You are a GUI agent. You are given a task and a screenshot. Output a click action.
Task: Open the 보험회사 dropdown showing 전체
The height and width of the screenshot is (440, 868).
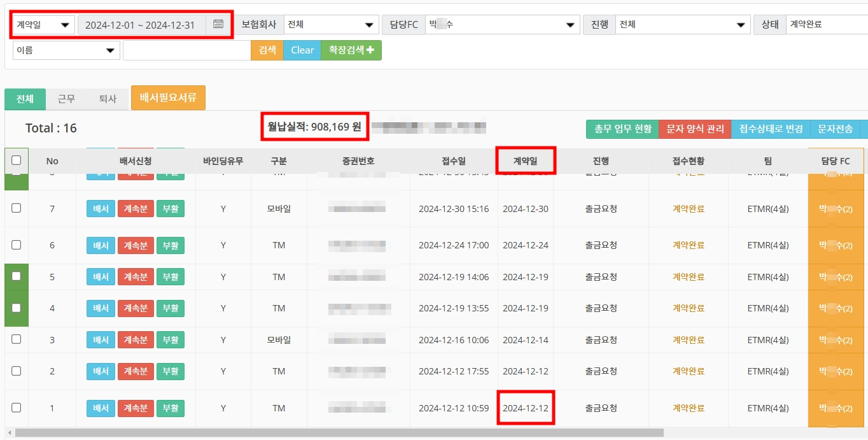(330, 24)
